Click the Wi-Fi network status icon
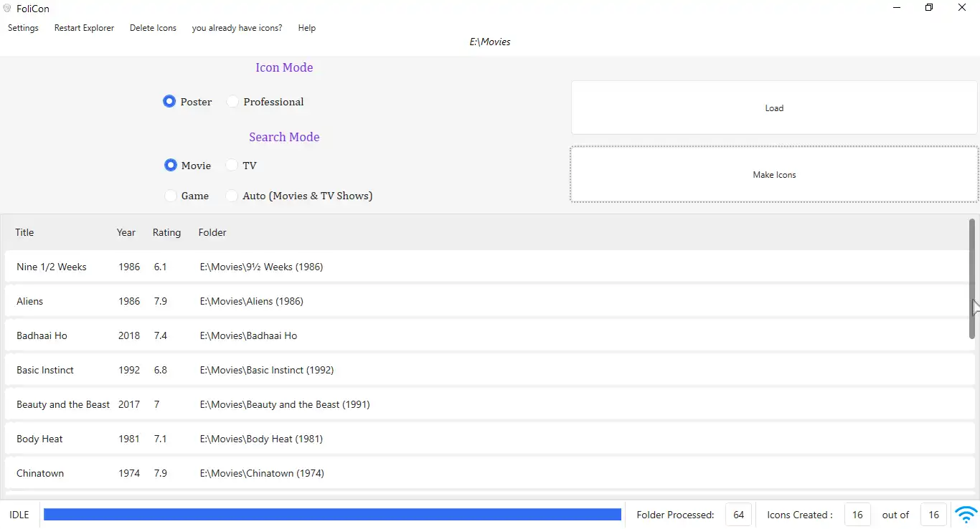 (x=966, y=514)
